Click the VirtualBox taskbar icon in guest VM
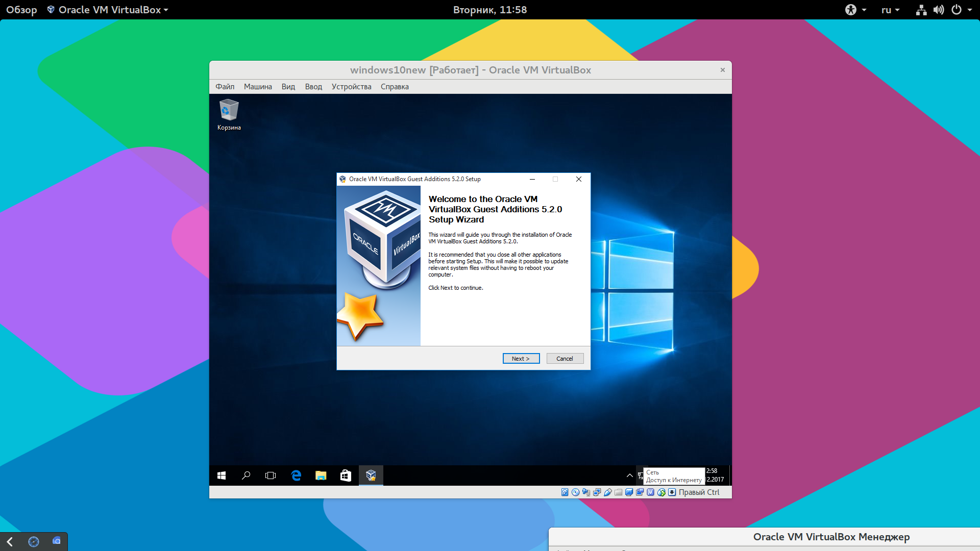 pos(371,475)
